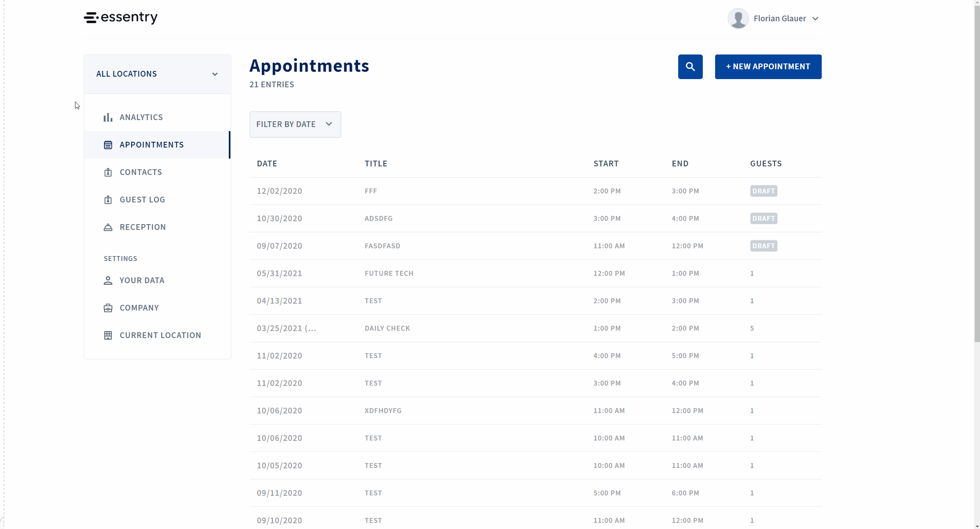Click the Company briefcase icon

click(108, 308)
